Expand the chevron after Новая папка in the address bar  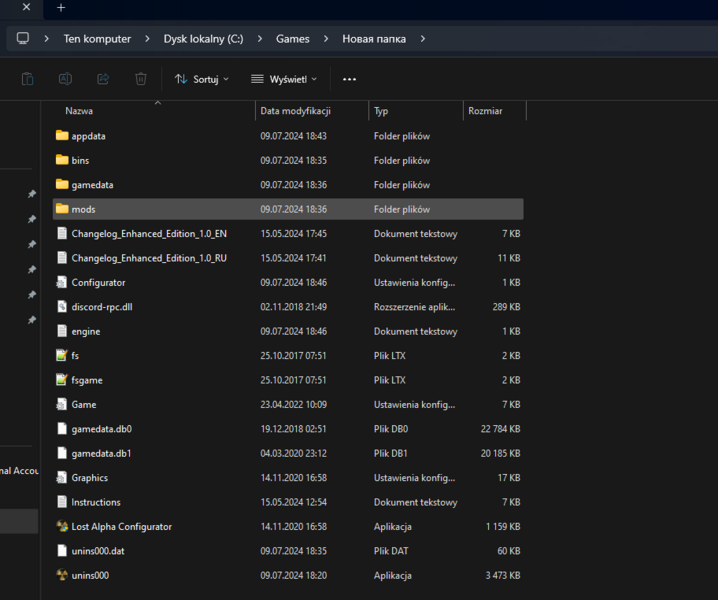pyautogui.click(x=423, y=39)
